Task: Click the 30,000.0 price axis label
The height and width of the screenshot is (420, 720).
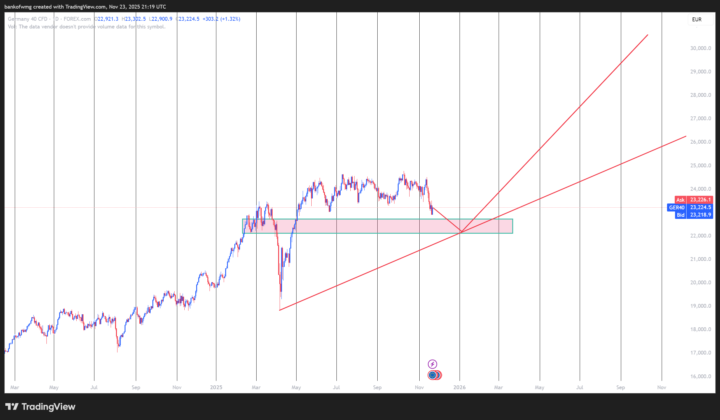Action: pos(701,48)
